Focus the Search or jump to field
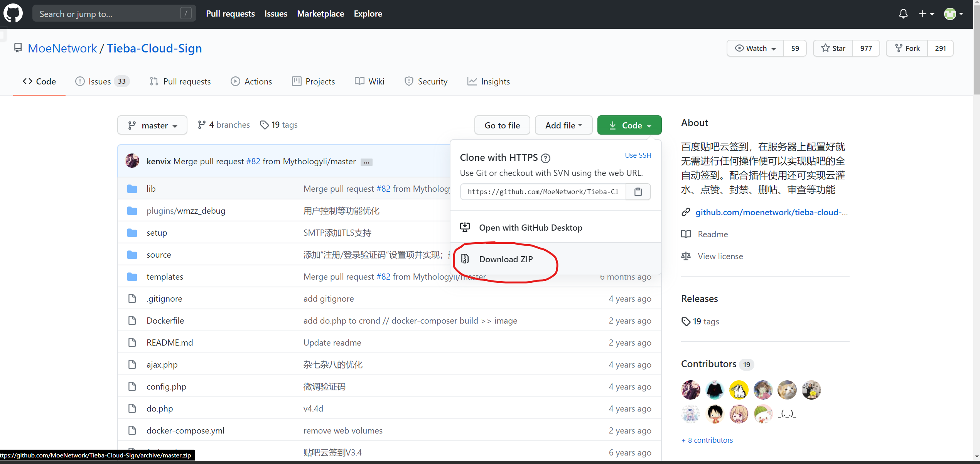 click(114, 13)
